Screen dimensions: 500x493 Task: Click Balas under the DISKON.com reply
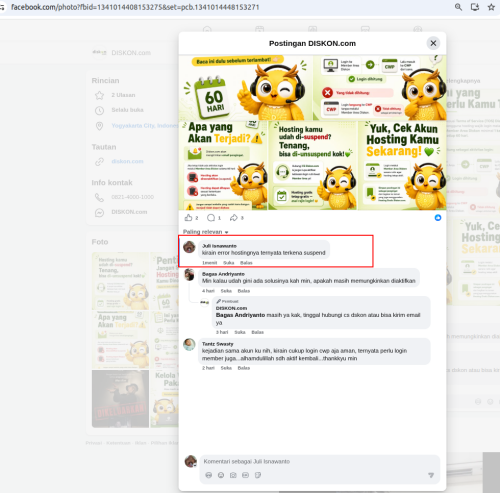coord(257,332)
